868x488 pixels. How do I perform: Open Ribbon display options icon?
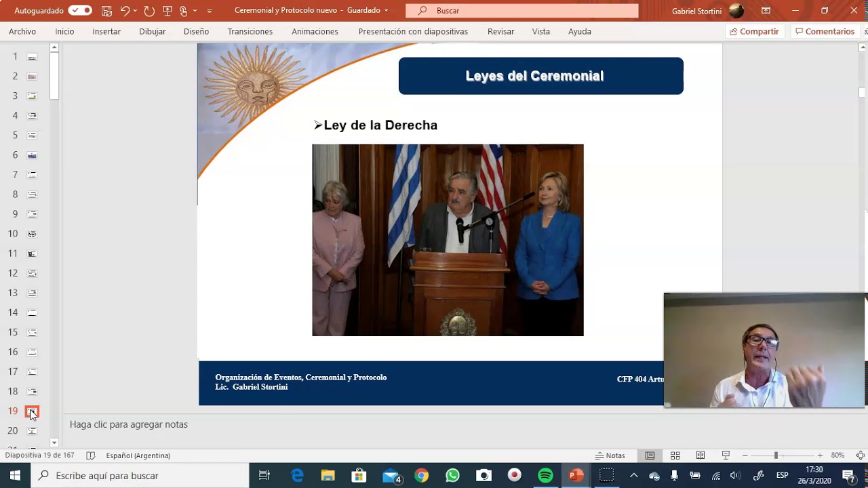pos(766,10)
